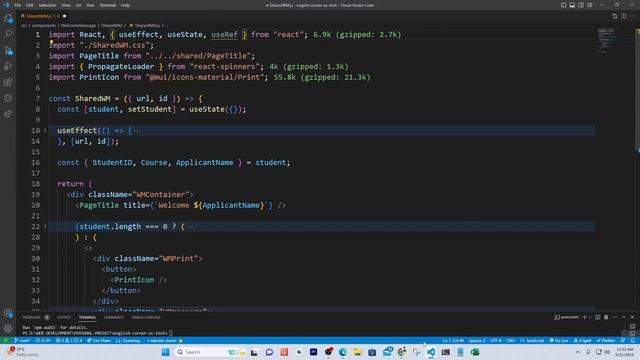
Task: Open the Accounts icon in the activity bar
Action: pos(8,313)
